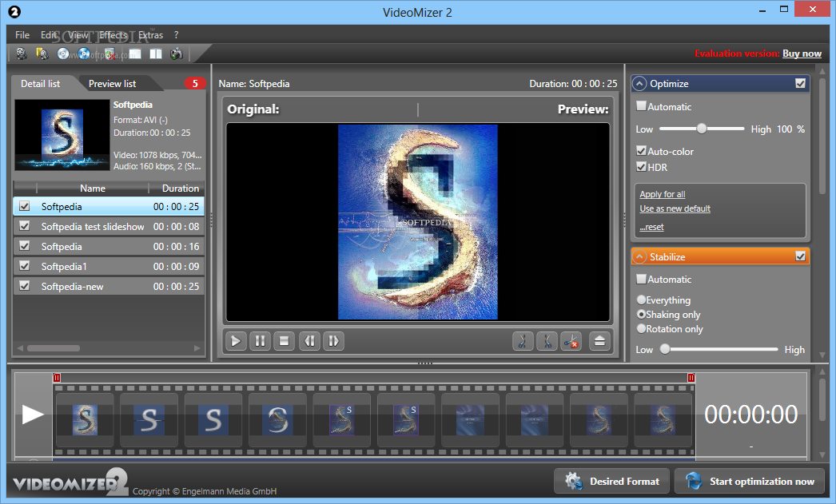
Task: Enable Automatic under Stabilize
Action: (642, 279)
